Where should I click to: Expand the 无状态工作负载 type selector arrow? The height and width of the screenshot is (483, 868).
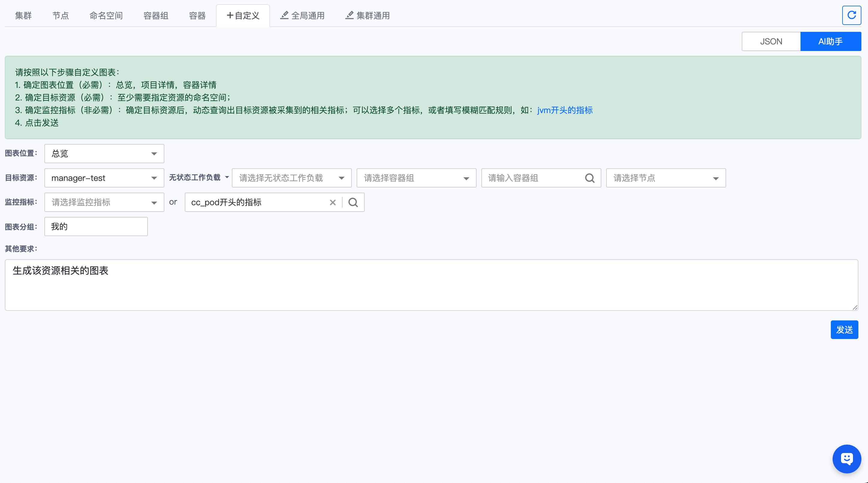(x=227, y=177)
